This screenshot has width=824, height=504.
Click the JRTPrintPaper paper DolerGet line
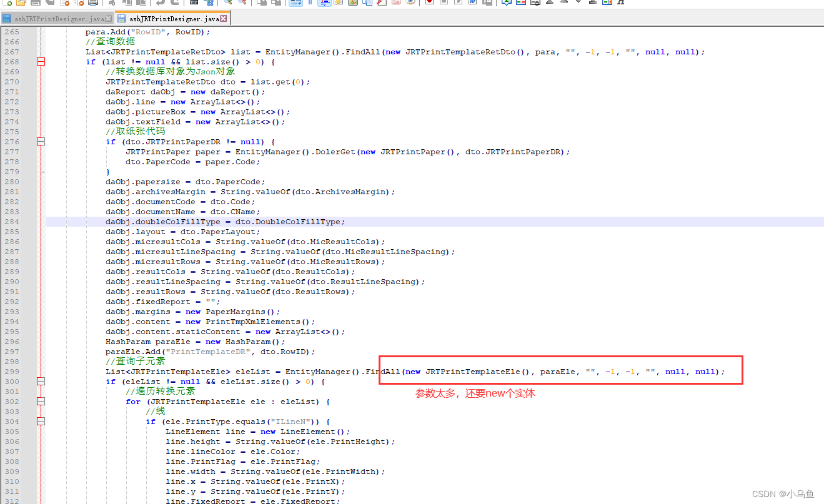(348, 152)
